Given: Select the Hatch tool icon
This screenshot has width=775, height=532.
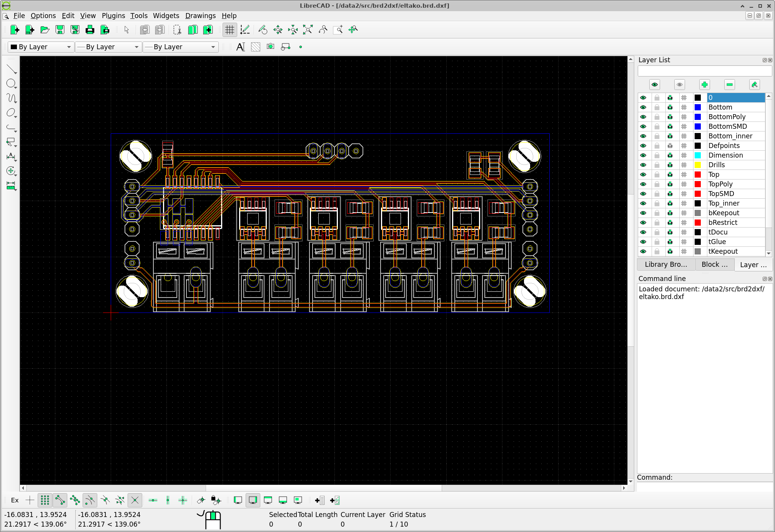Looking at the screenshot, I should tap(256, 47).
